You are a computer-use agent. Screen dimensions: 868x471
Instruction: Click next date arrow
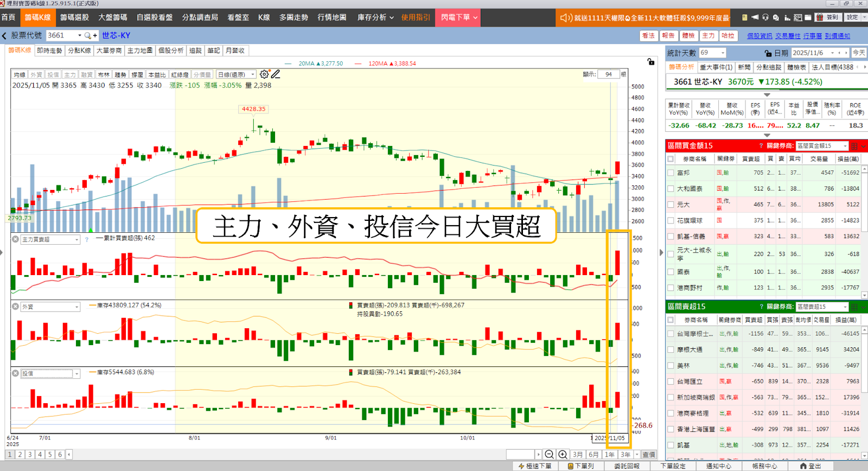click(x=846, y=53)
